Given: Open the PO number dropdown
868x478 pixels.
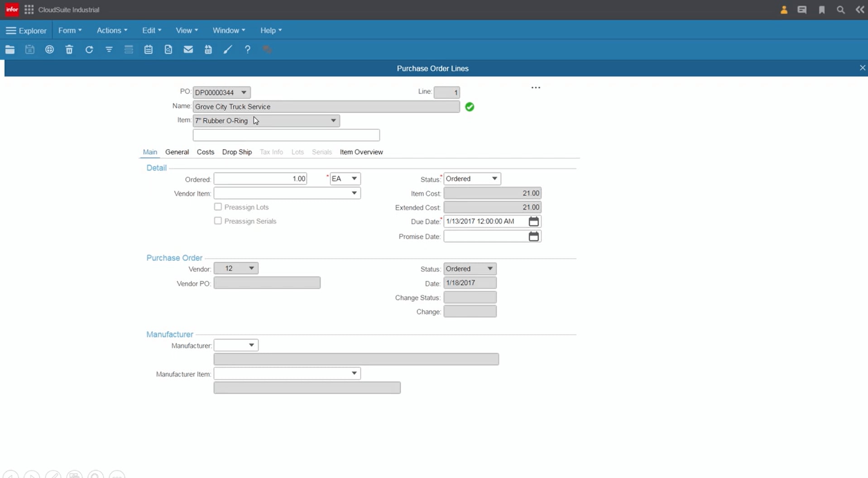Looking at the screenshot, I should (244, 92).
